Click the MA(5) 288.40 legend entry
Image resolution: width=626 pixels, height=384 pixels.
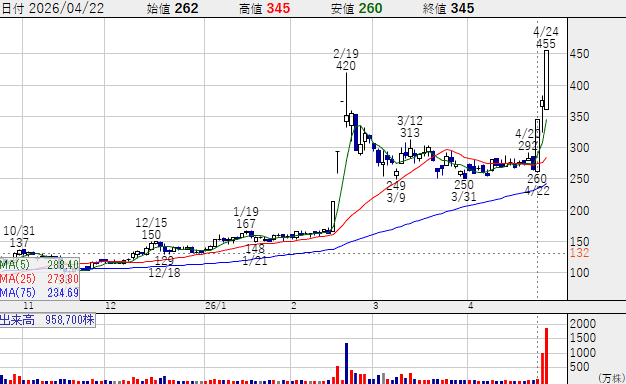pos(40,265)
